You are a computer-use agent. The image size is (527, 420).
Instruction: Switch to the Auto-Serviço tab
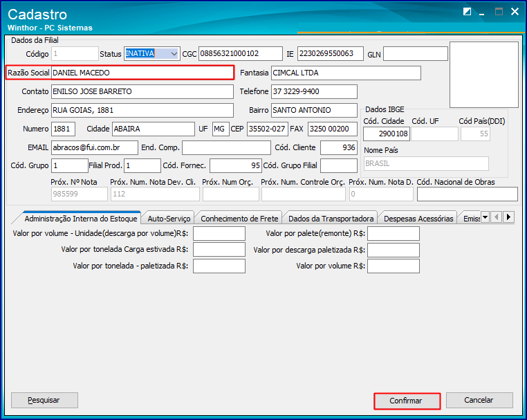[169, 219]
